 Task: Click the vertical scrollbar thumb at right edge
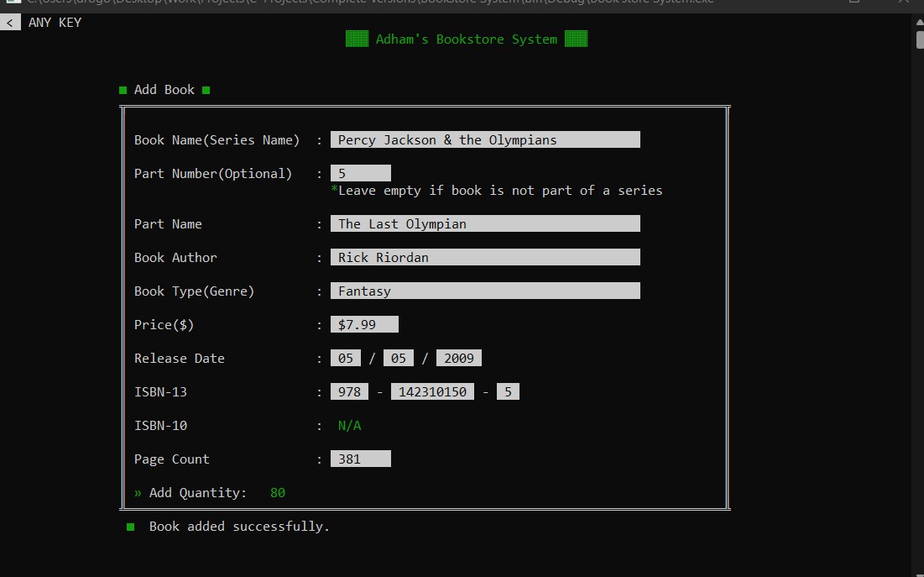pyautogui.click(x=920, y=40)
